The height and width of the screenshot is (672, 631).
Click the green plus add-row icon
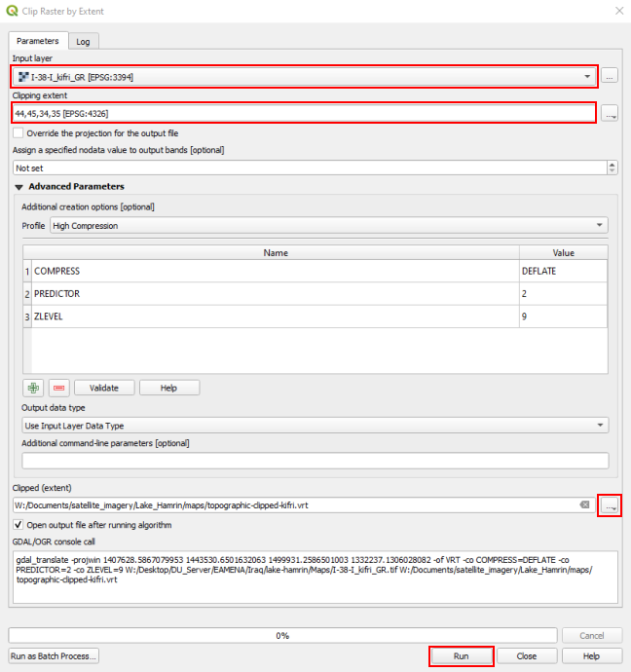35,388
